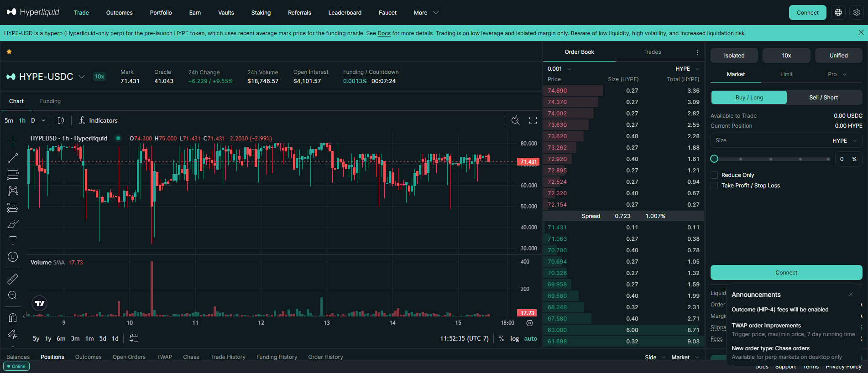The width and height of the screenshot is (868, 373).
Task: Toggle the log scale option
Action: pyautogui.click(x=514, y=338)
